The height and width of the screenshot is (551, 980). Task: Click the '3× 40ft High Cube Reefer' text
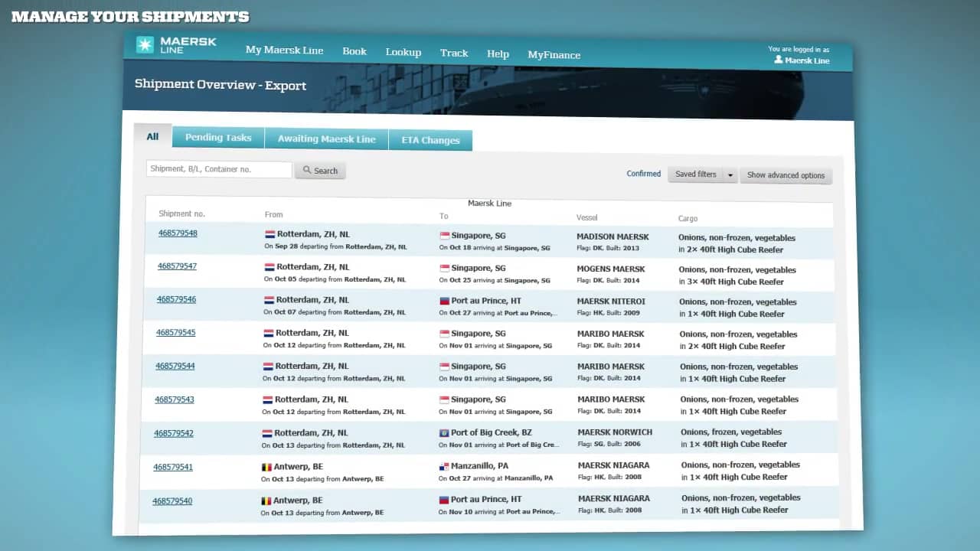coord(735,282)
